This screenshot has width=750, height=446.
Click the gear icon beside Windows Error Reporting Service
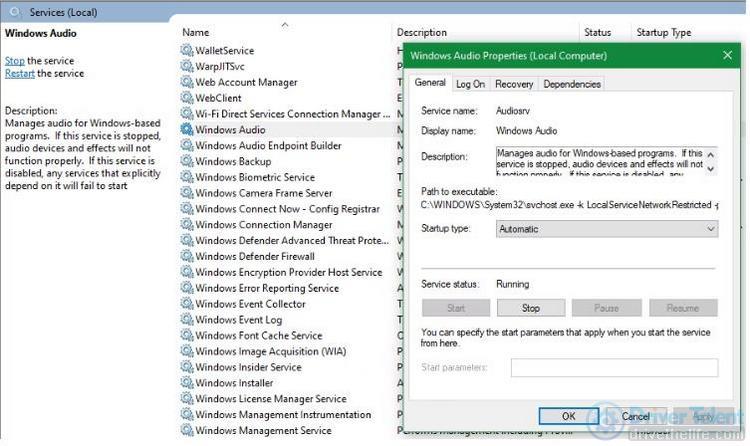click(x=187, y=288)
